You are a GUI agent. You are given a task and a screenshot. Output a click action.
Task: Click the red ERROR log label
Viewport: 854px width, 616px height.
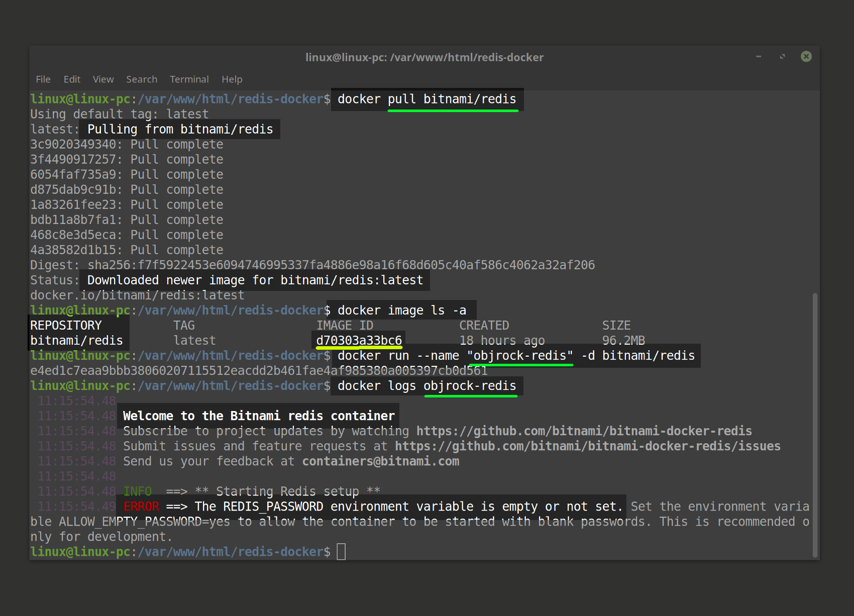pos(141,506)
